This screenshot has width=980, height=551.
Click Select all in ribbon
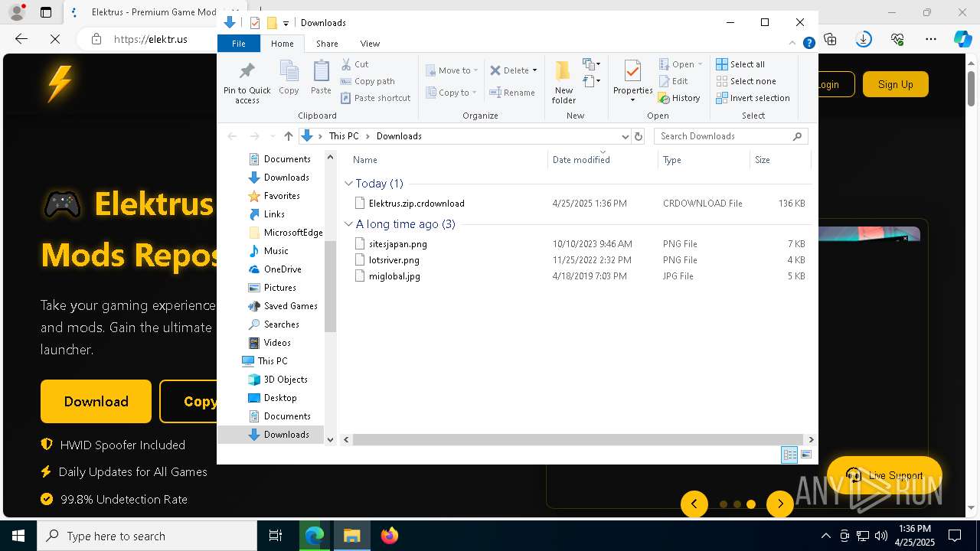pos(740,64)
